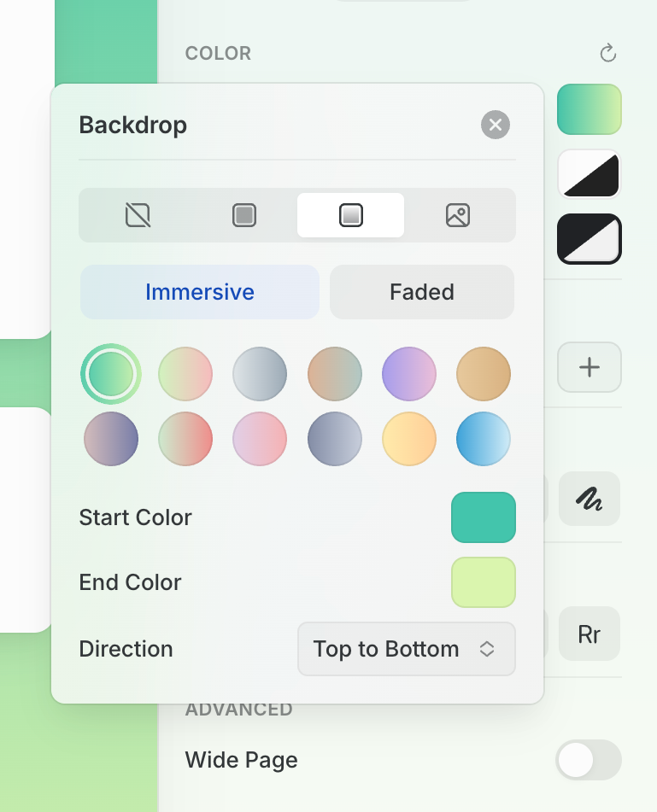
Task: Select the no-backdrop icon
Action: coord(138,215)
